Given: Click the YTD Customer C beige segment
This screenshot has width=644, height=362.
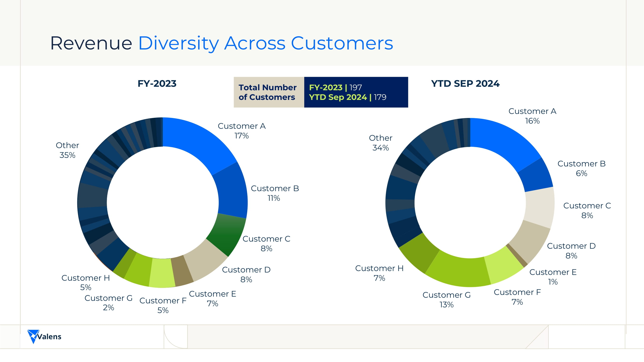Looking at the screenshot, I should tap(540, 207).
